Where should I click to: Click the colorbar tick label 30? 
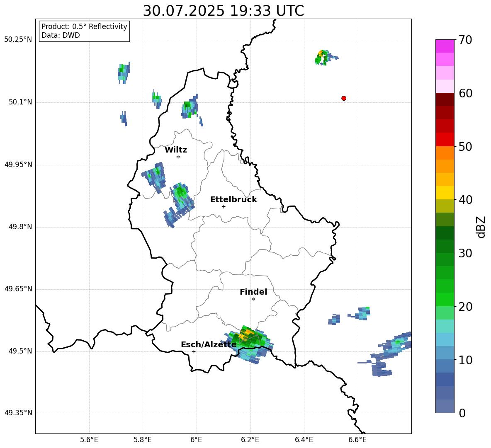465,253
